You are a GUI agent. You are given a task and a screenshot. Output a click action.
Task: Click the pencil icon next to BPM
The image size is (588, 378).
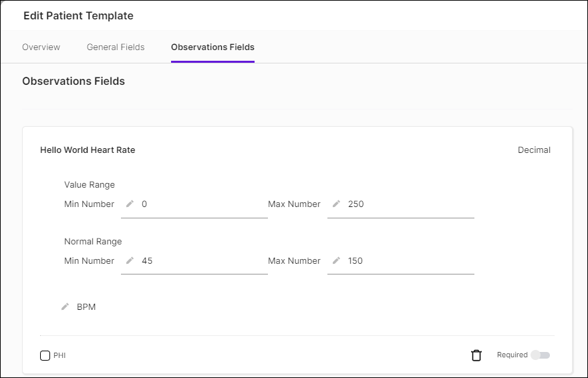click(65, 307)
